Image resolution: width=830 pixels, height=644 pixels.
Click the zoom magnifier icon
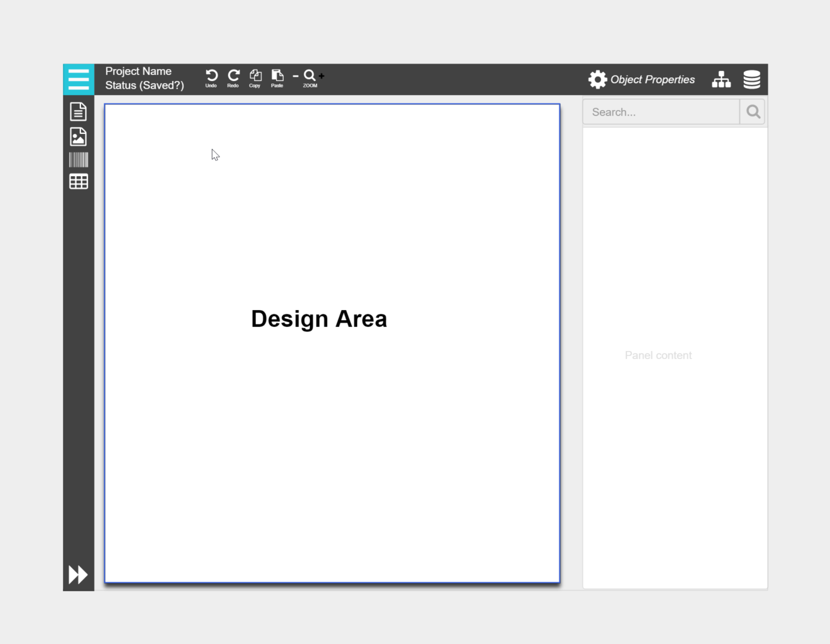pos(309,75)
